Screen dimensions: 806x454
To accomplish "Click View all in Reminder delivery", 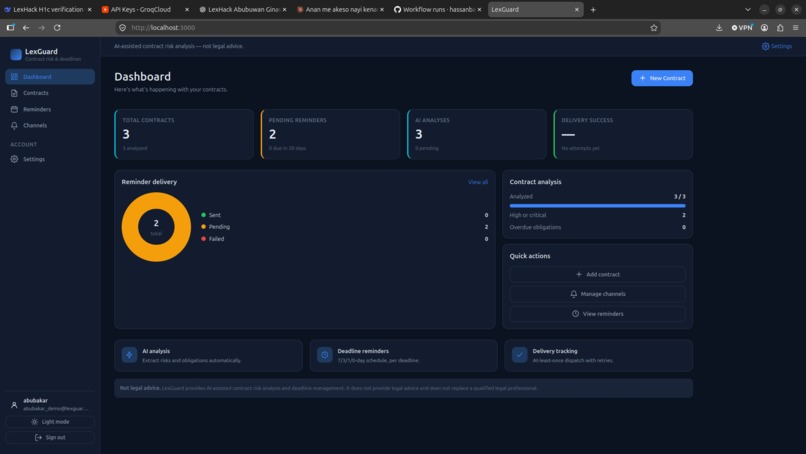I will point(478,182).
